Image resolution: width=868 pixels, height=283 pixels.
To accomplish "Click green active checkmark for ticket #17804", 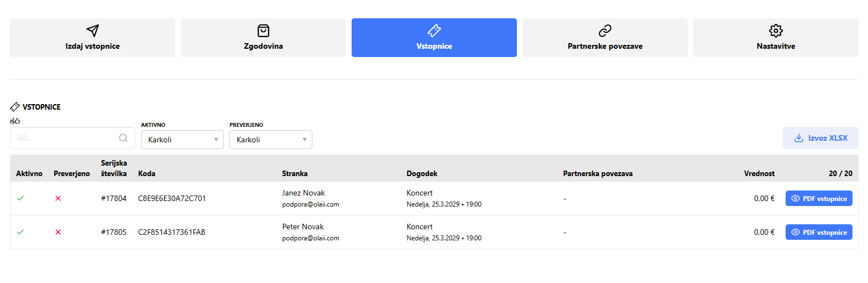I will click(x=20, y=198).
